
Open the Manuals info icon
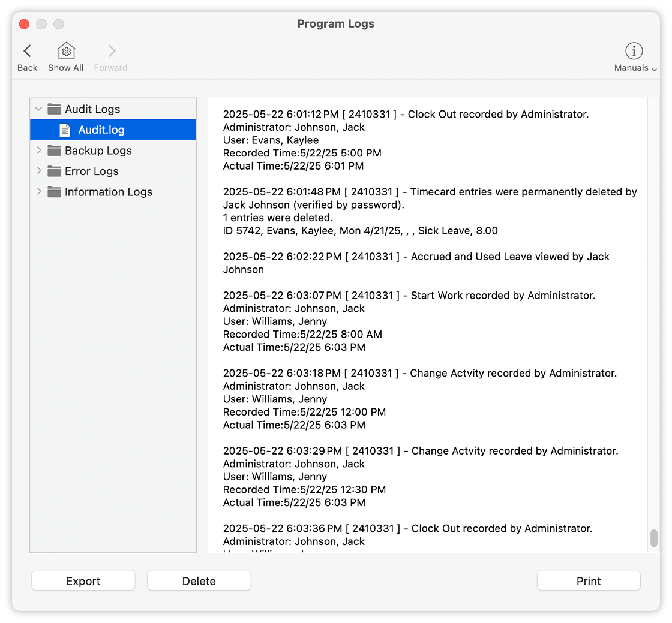[634, 51]
